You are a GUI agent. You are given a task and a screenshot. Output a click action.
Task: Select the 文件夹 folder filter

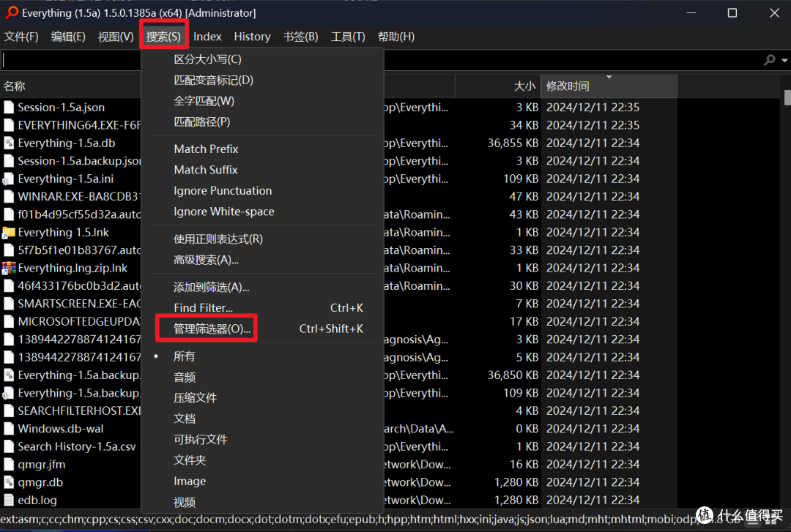[x=262, y=460]
